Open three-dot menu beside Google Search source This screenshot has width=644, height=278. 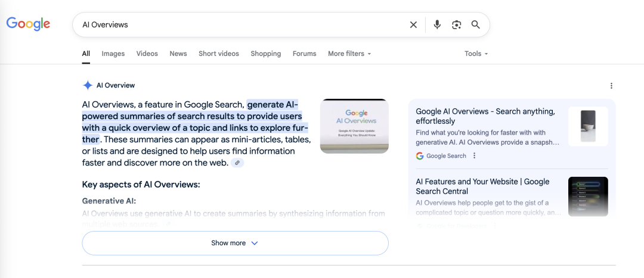point(475,156)
